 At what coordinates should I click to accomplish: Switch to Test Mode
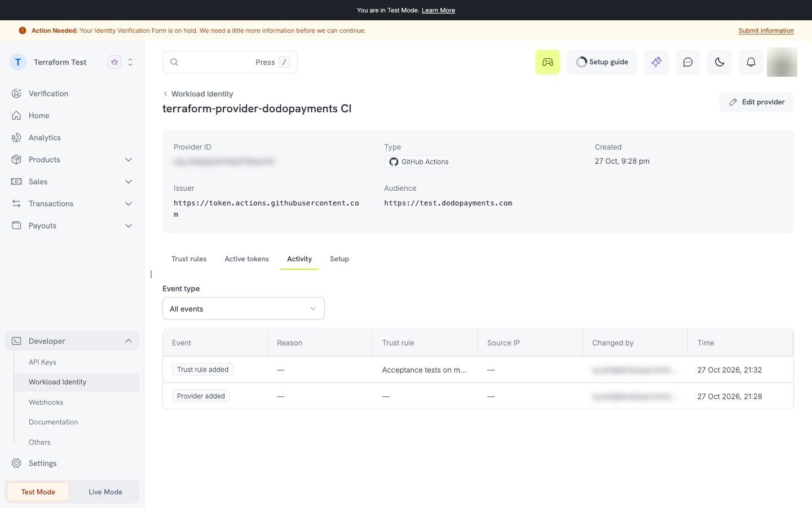pyautogui.click(x=38, y=492)
